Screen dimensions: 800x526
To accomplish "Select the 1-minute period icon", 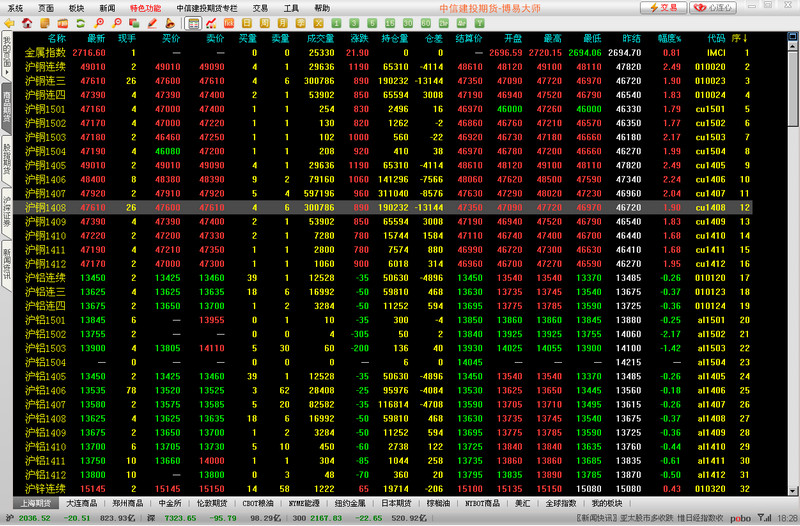I will [x=335, y=21].
